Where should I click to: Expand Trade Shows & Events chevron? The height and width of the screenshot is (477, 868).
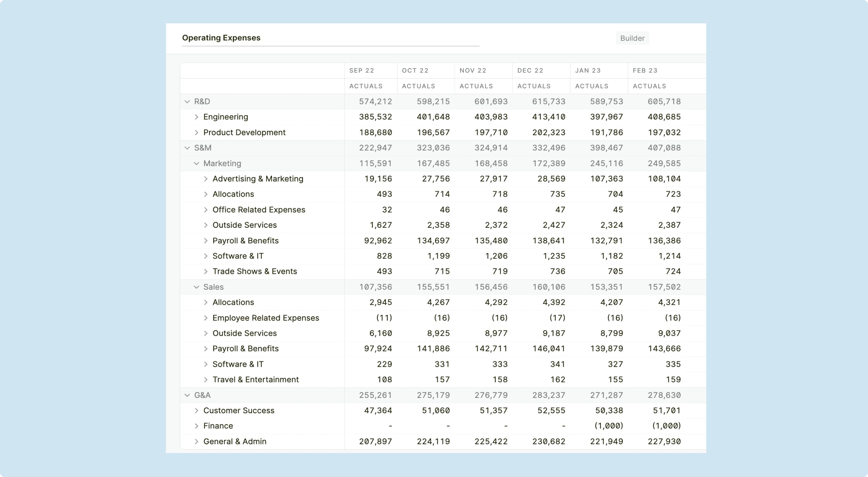205,271
